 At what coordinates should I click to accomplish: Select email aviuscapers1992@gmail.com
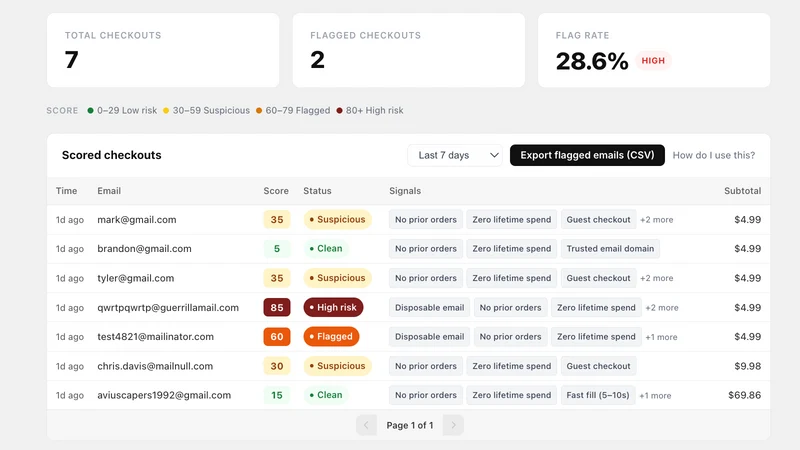[x=164, y=395]
